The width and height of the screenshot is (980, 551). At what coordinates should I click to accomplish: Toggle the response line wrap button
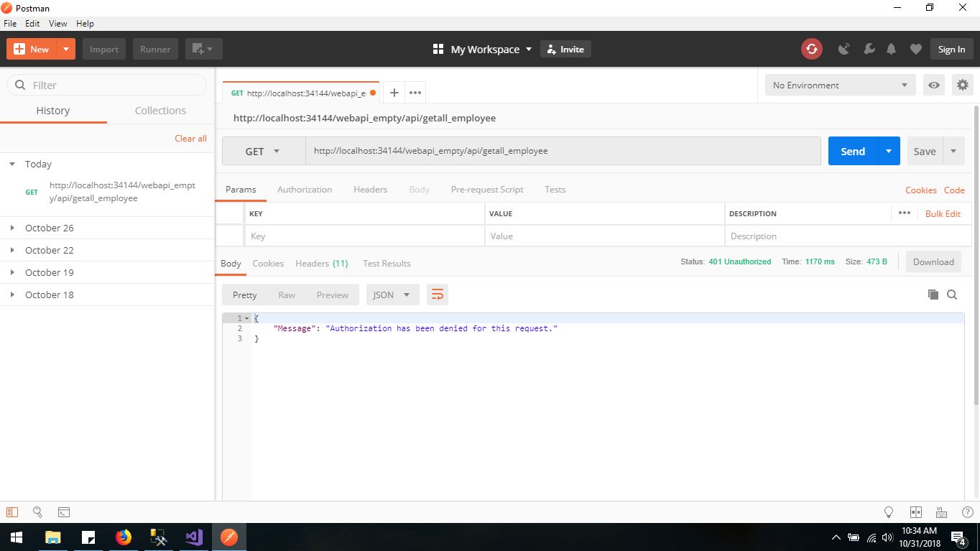pyautogui.click(x=437, y=295)
